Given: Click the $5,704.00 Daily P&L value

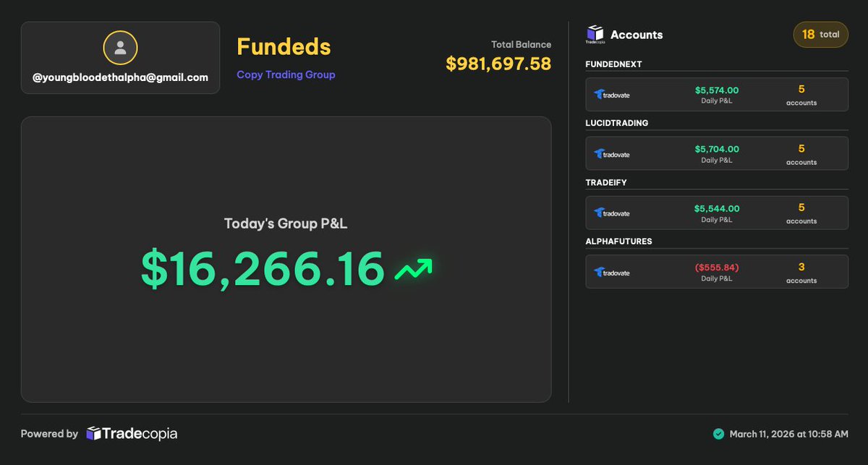Looking at the screenshot, I should click(717, 150).
